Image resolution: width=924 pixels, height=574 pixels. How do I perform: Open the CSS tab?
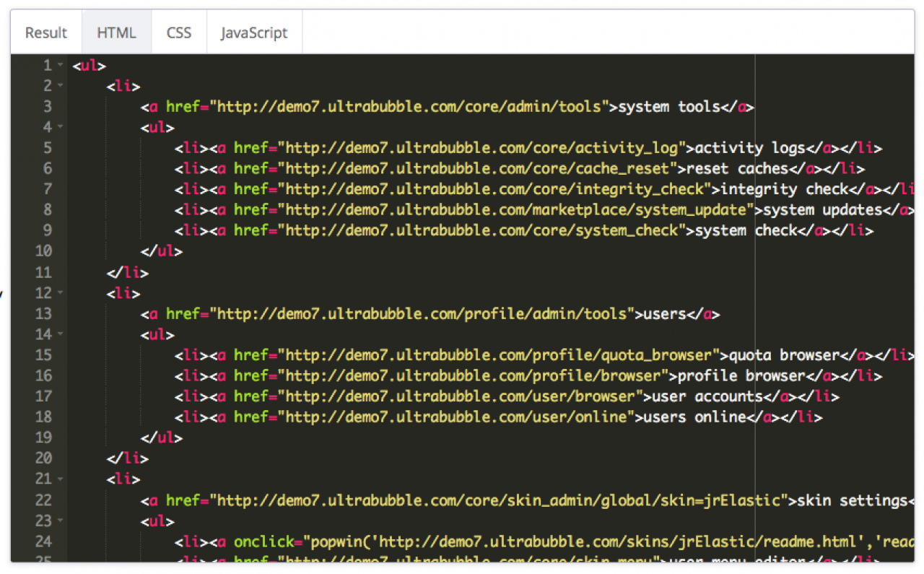179,33
